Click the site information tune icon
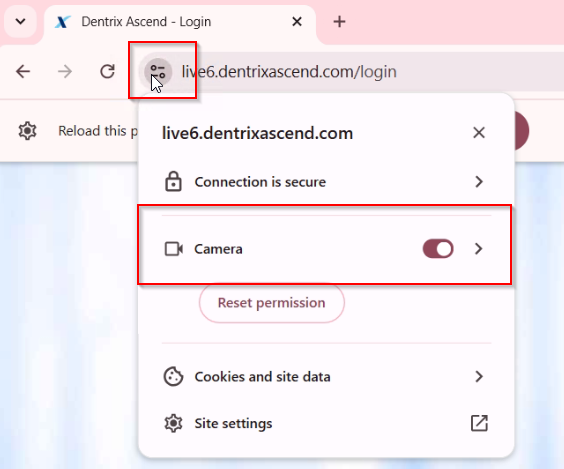 158,72
